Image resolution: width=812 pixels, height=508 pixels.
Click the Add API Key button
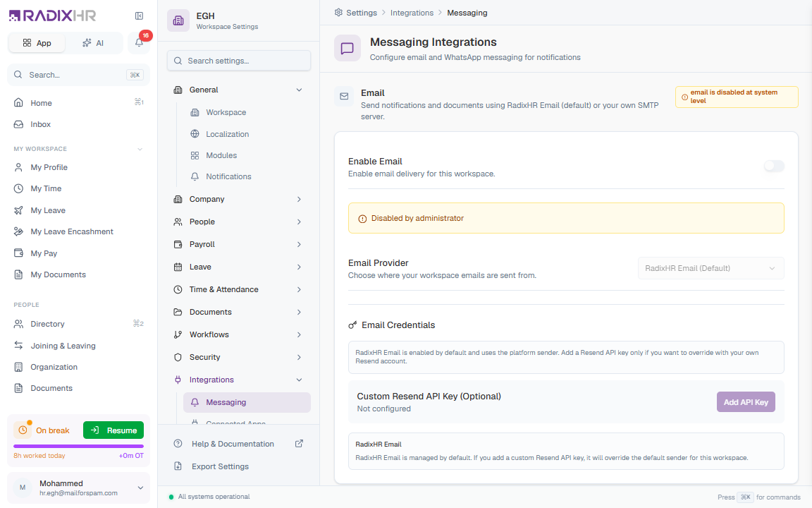click(x=746, y=402)
